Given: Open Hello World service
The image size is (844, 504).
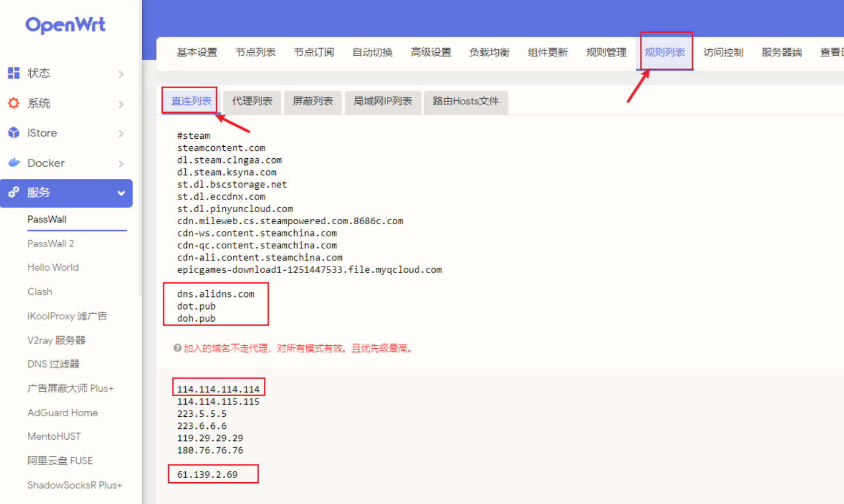Looking at the screenshot, I should point(53,267).
